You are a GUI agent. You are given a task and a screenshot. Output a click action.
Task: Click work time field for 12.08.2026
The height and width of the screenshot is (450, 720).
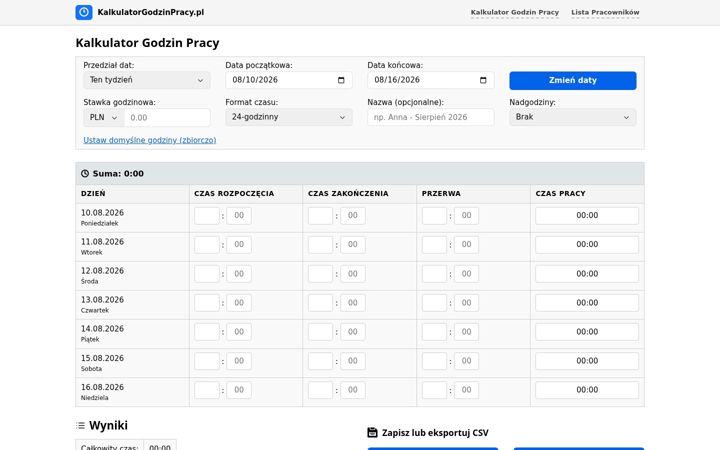587,274
